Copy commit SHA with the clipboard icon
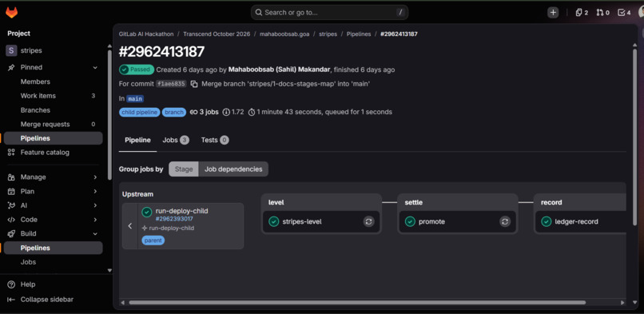This screenshot has width=644, height=314. point(194,84)
